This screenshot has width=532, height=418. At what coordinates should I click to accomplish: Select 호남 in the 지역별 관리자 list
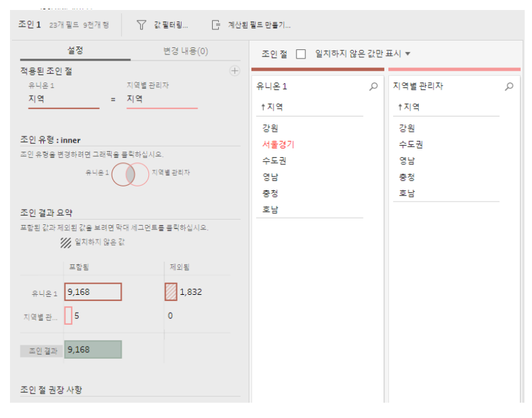406,193
